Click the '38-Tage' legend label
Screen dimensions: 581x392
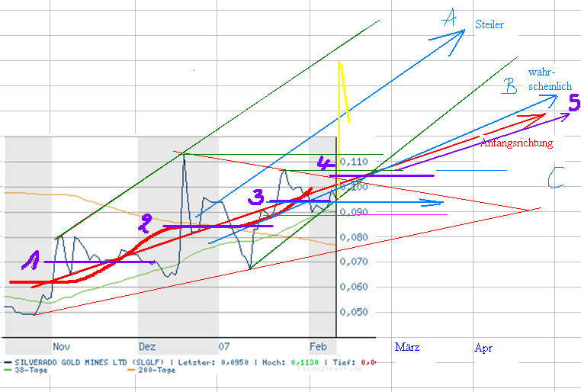(x=31, y=370)
